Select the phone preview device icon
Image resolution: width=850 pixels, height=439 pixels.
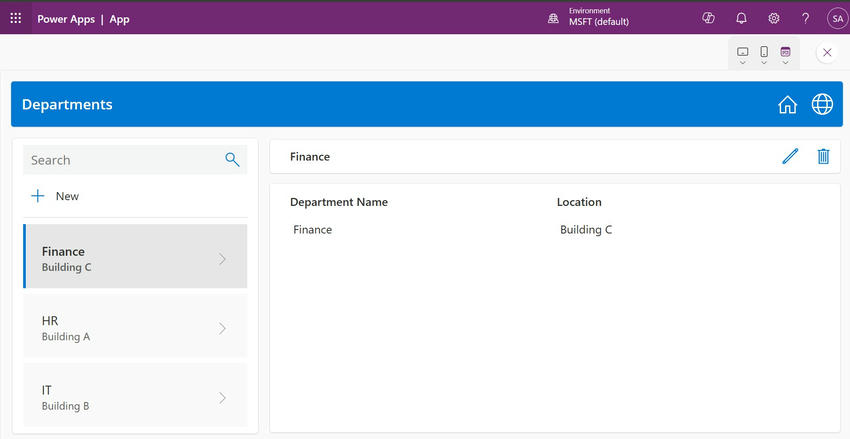(764, 51)
